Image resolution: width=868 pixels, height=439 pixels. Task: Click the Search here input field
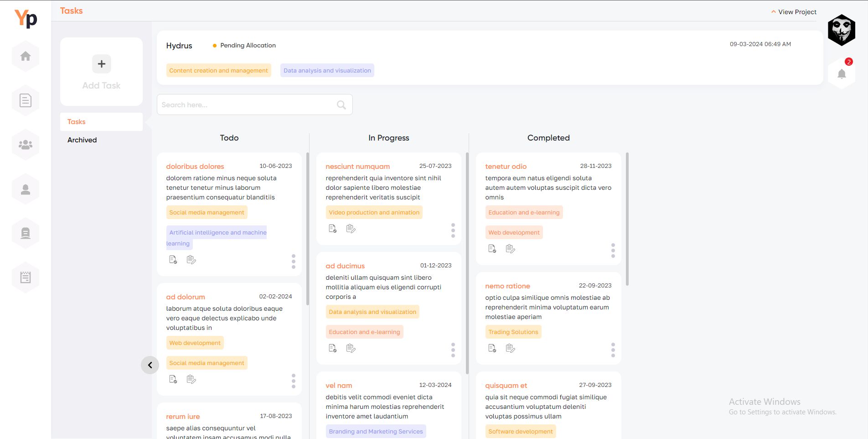click(x=246, y=105)
